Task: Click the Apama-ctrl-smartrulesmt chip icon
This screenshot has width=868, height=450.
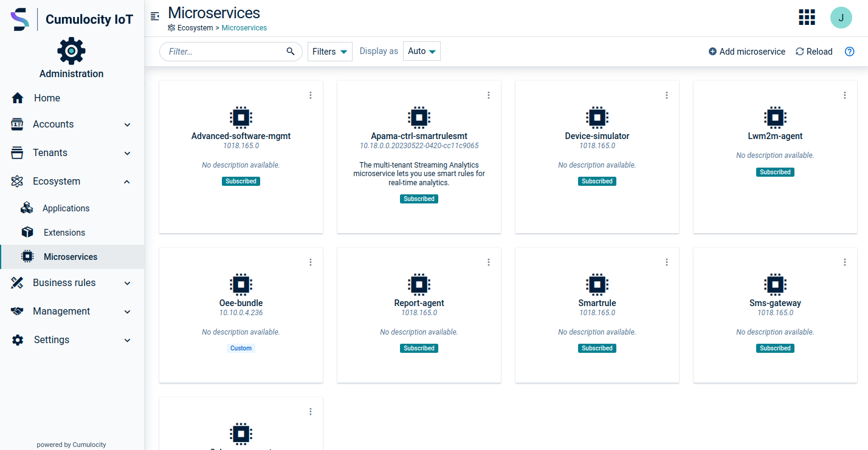Action: [x=419, y=117]
